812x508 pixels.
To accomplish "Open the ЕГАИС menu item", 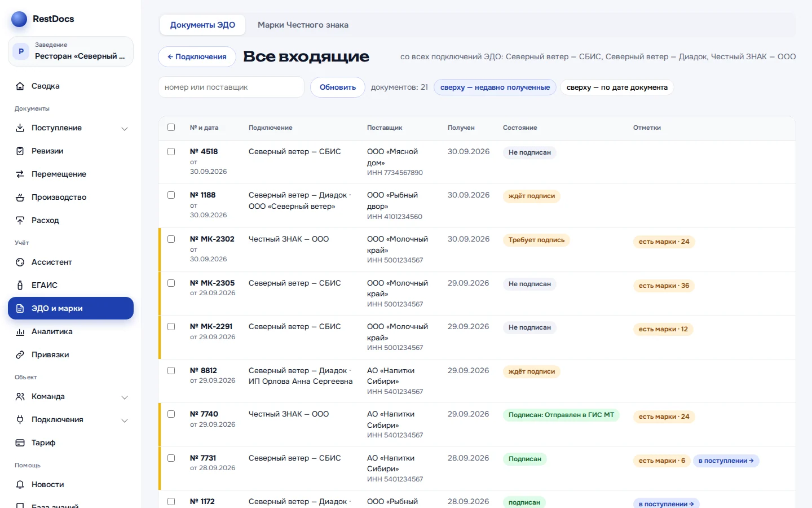I will [x=70, y=286].
